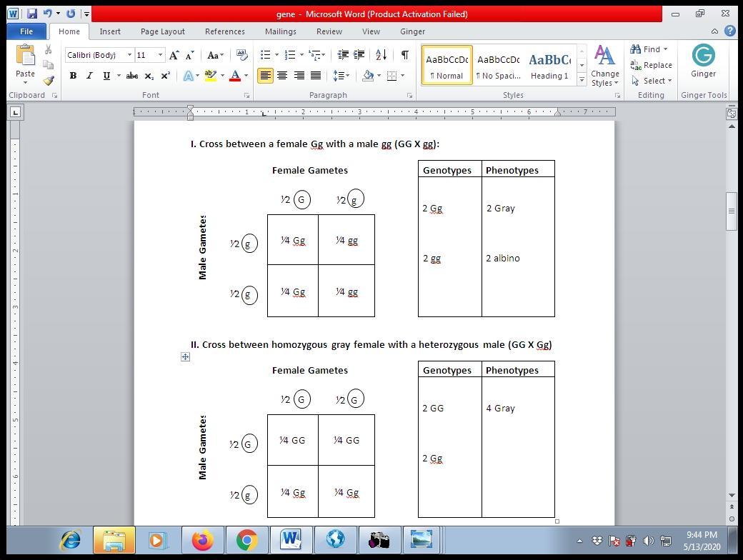Click the vertical scrollbar thumb
This screenshot has width=743, height=560.
pos(732,211)
